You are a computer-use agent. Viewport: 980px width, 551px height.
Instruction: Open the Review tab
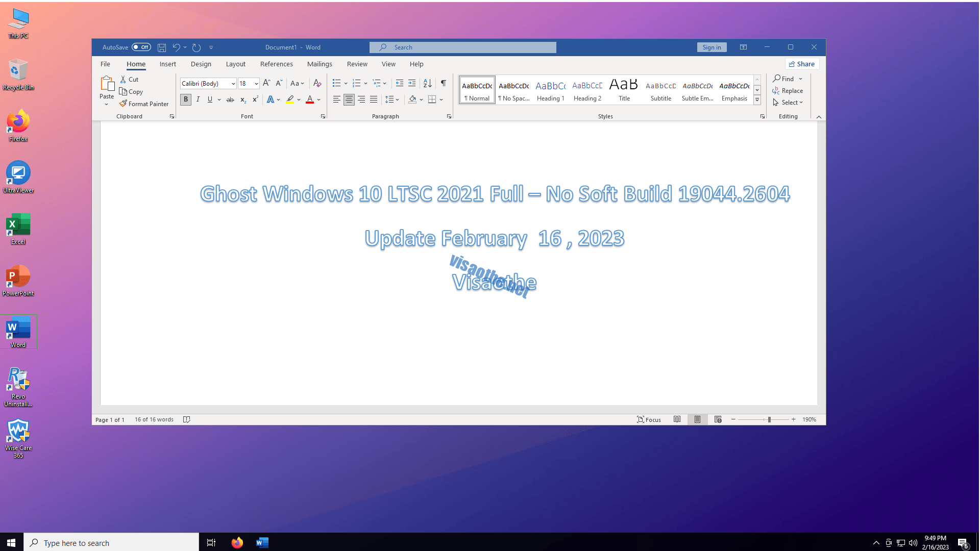point(357,64)
